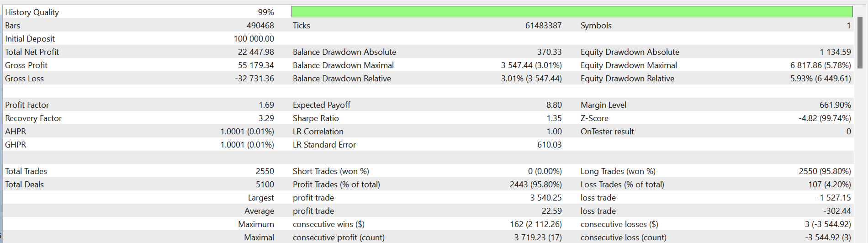Click the Equity Drawdown Relative value
Viewport: 868px width, 243px height.
click(820, 79)
